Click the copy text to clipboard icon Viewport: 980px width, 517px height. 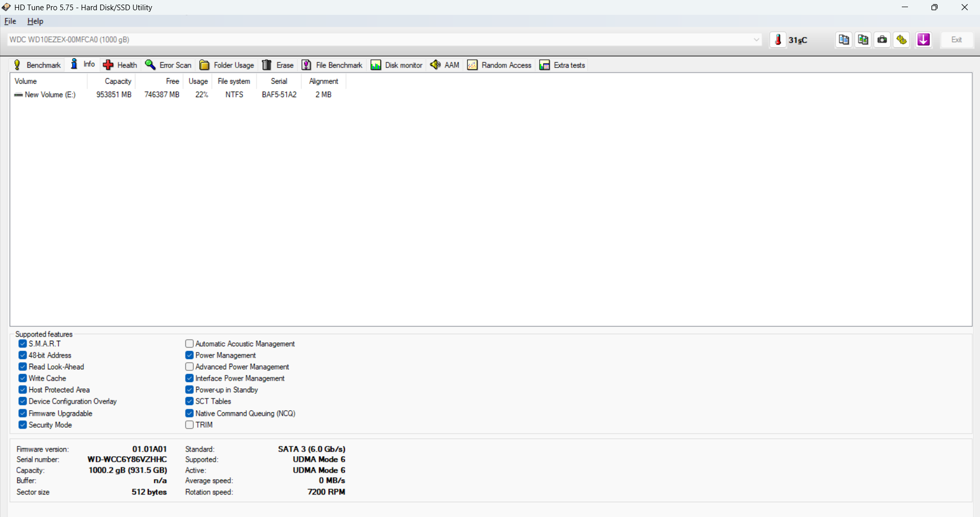coord(844,40)
